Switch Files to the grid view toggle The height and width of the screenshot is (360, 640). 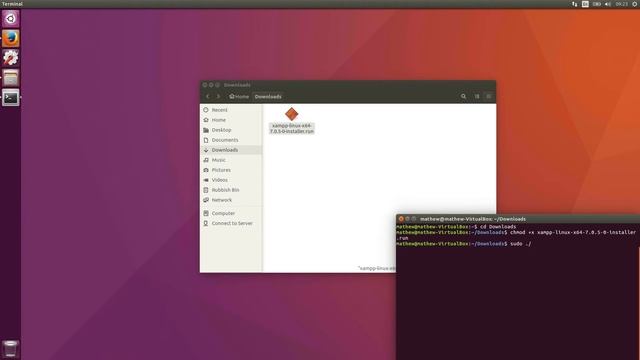pos(477,96)
